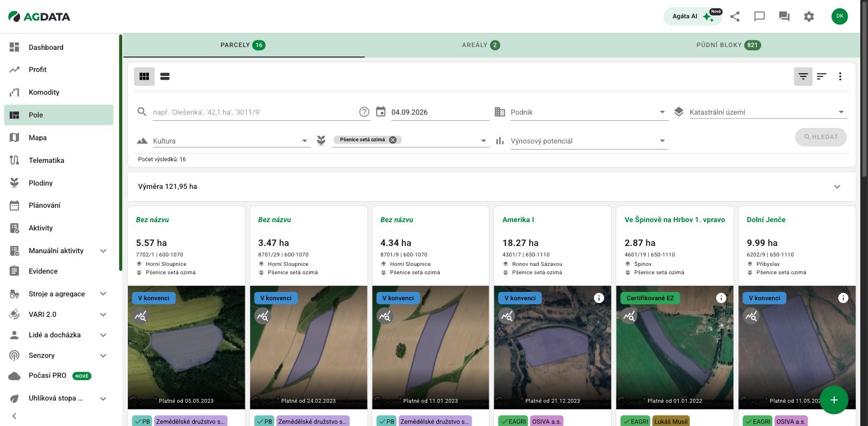Expand the Výměra 121,95 ha panel
The width and height of the screenshot is (868, 426).
click(x=492, y=187)
